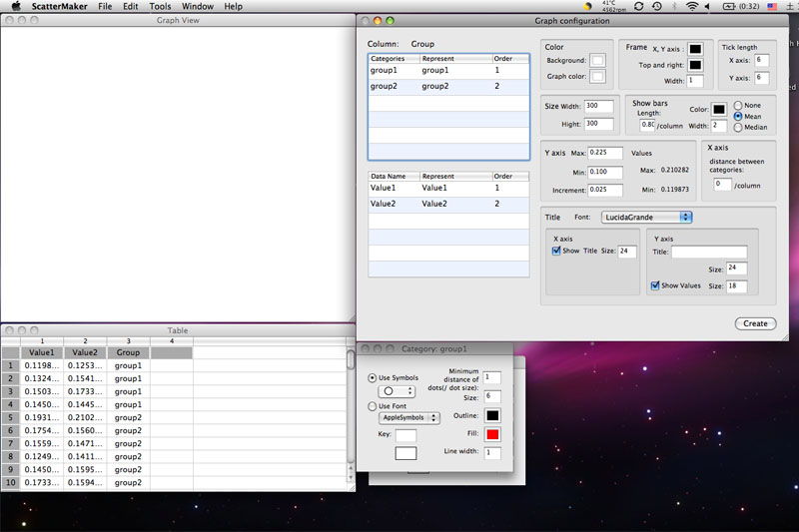Click the Size Width field
This screenshot has width=799, height=532.
(598, 106)
